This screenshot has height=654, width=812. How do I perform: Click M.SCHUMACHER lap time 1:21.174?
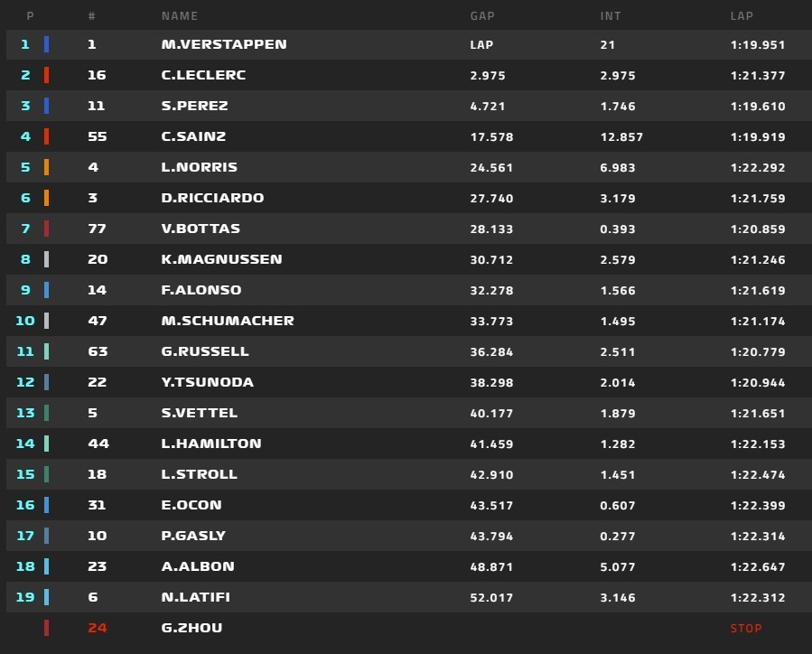click(x=758, y=321)
